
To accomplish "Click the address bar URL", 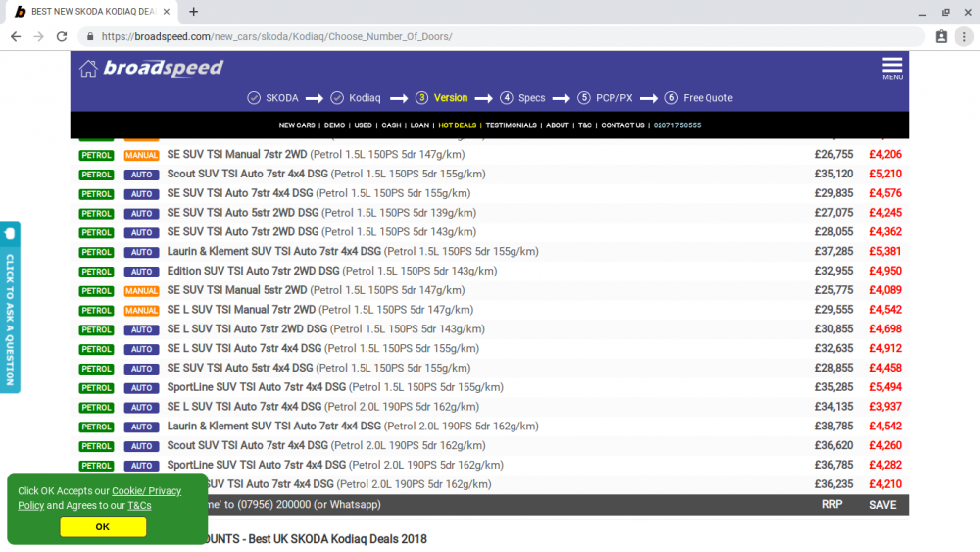I will 277,37.
